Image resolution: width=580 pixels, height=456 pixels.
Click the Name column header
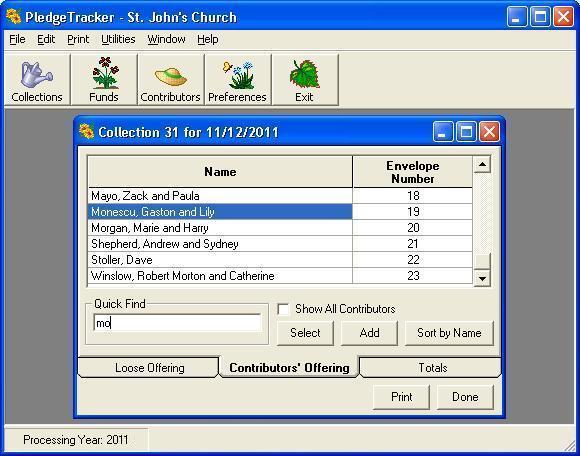point(220,172)
